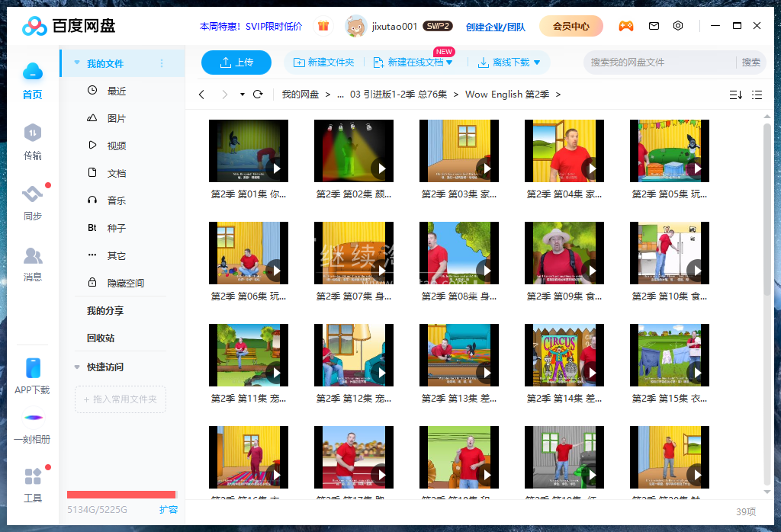Switch to list view icon
This screenshot has height=532, width=781.
tap(757, 95)
